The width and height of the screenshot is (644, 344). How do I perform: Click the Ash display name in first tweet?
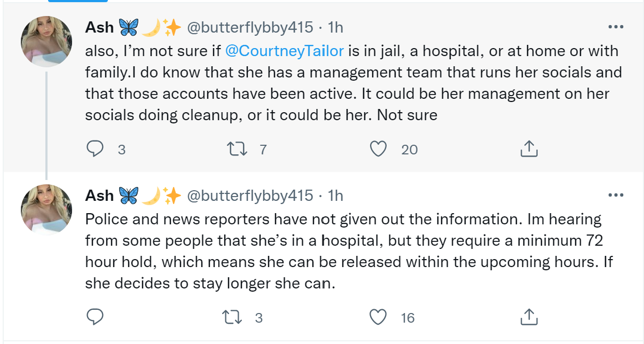coord(99,28)
